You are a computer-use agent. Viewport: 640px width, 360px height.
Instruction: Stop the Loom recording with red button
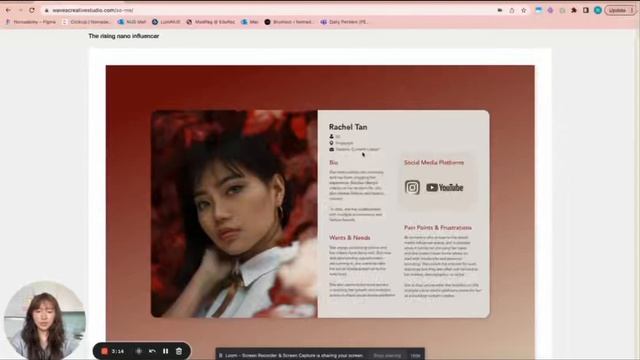[104, 351]
